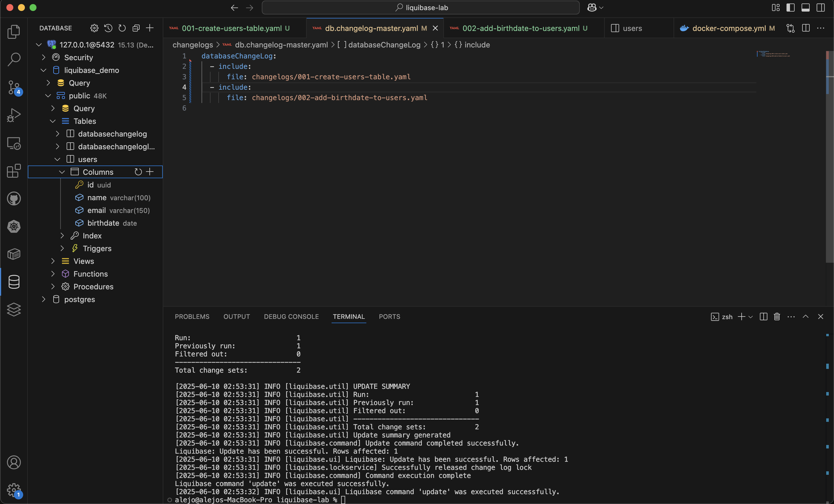Close the terminal panel
The width and height of the screenshot is (834, 504).
pos(820,317)
